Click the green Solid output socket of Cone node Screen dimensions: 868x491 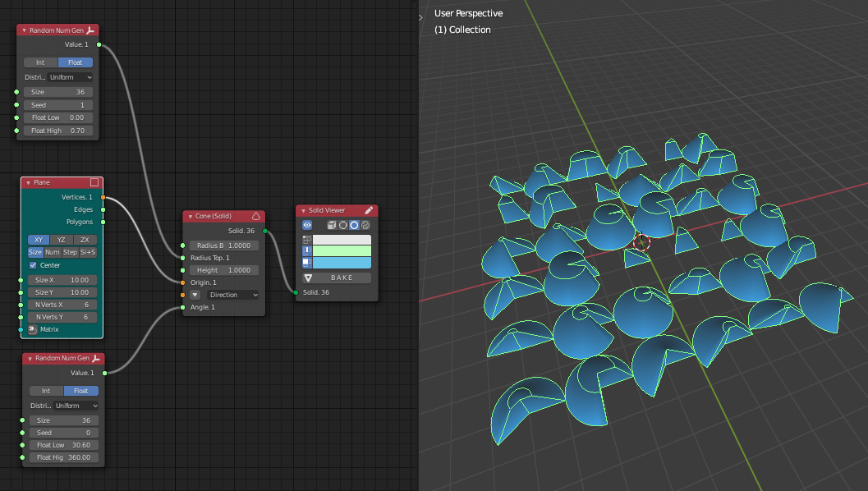pyautogui.click(x=264, y=231)
